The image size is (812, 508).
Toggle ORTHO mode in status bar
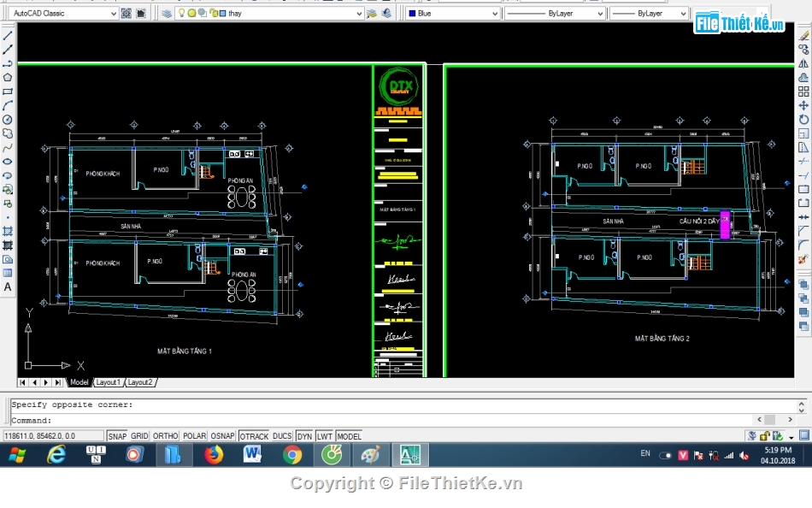tap(165, 436)
